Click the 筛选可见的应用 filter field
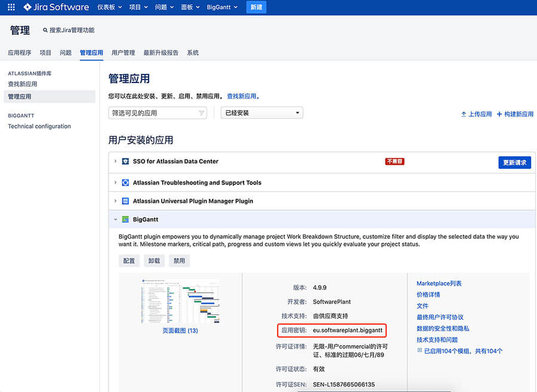 tap(158, 113)
